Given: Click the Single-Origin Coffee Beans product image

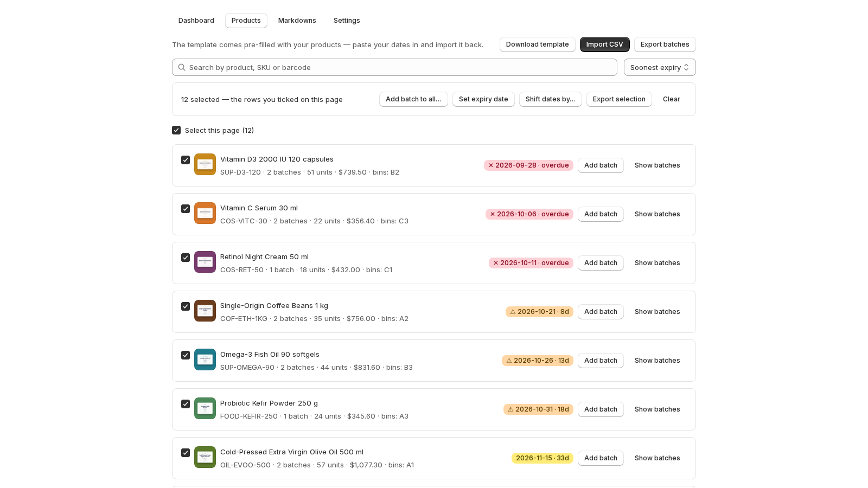Looking at the screenshot, I should tap(205, 311).
